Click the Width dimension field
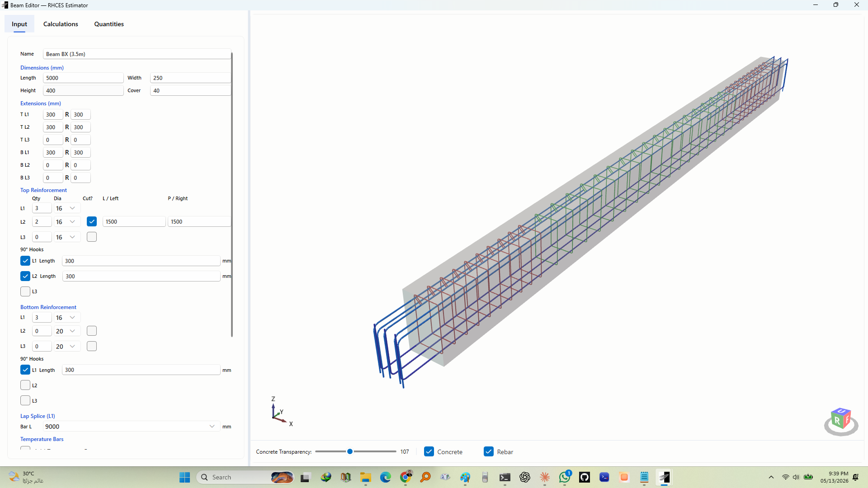Screen dimensions: 868x488 (x=190, y=78)
